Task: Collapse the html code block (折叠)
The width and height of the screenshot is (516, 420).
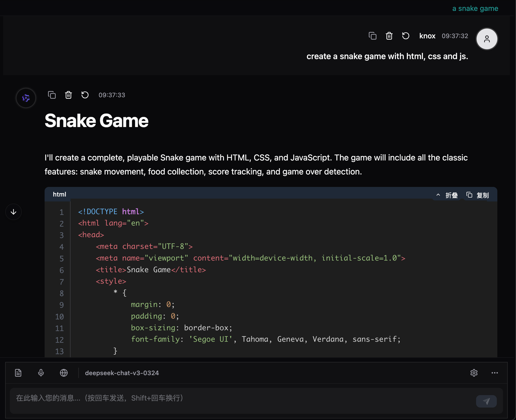Action: [x=447, y=195]
